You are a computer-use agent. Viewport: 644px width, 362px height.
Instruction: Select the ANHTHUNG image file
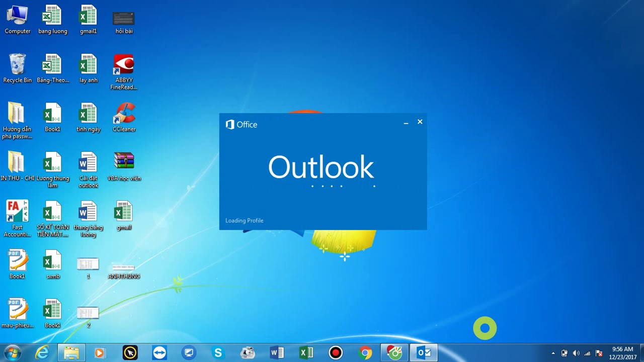[124, 271]
